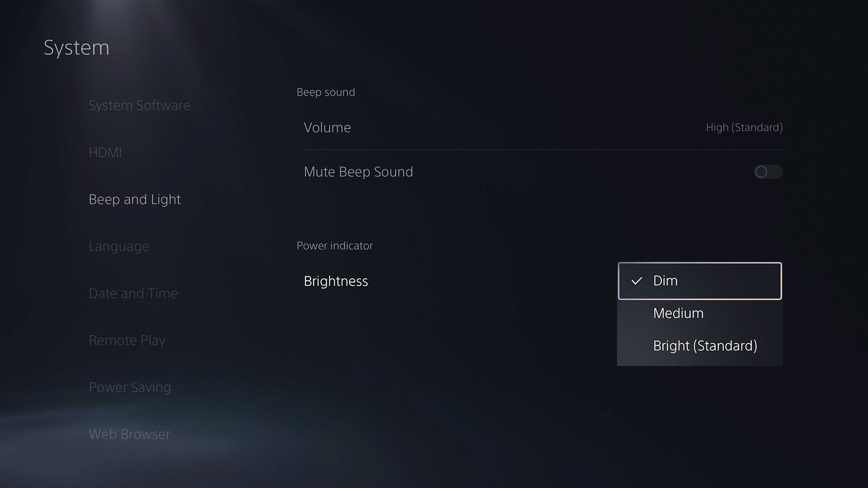Click the checkmark next to Dim
Screen dimensions: 868x488
[x=636, y=281]
